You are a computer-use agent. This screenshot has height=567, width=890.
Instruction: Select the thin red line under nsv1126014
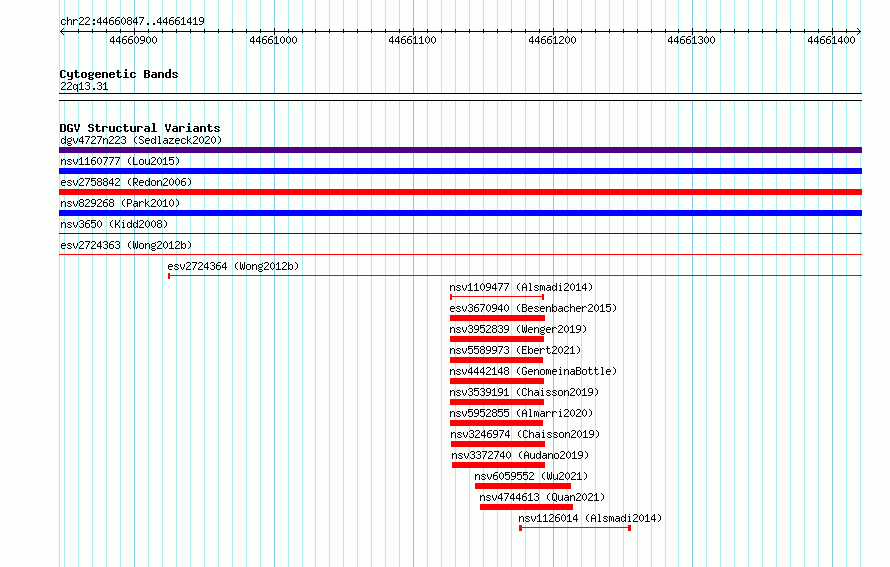[x=575, y=528]
